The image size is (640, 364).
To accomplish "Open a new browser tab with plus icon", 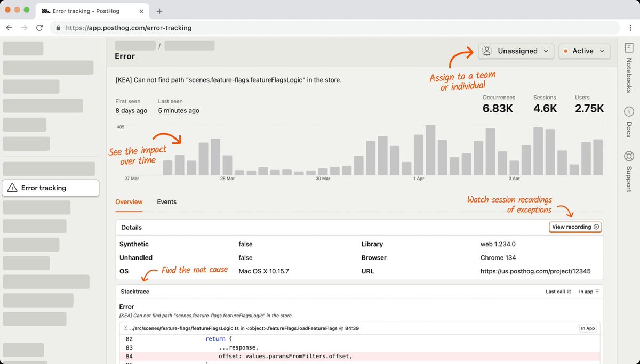I will pyautogui.click(x=159, y=11).
